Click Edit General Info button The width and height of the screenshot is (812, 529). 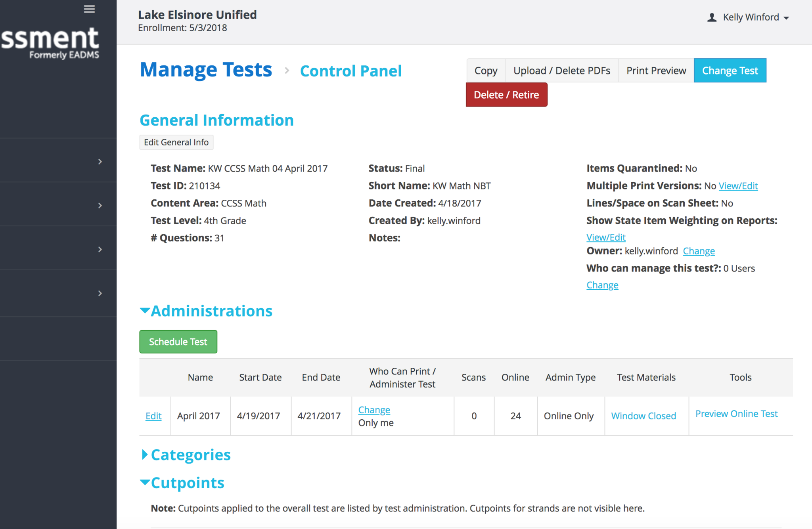coord(176,142)
